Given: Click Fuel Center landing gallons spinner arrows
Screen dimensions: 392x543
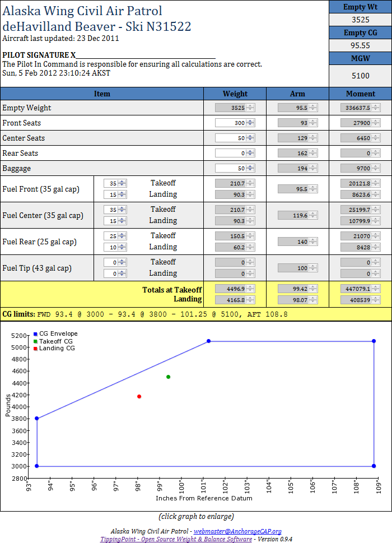Looking at the screenshot, I should (122, 221).
